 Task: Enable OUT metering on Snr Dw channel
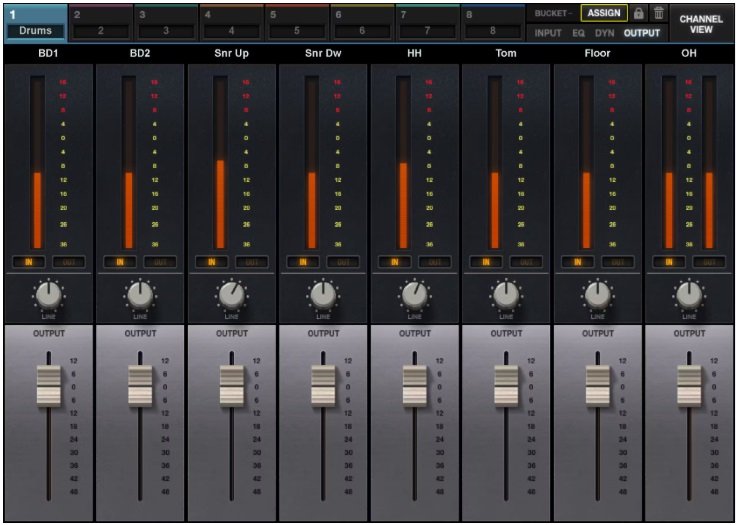pyautogui.click(x=343, y=262)
